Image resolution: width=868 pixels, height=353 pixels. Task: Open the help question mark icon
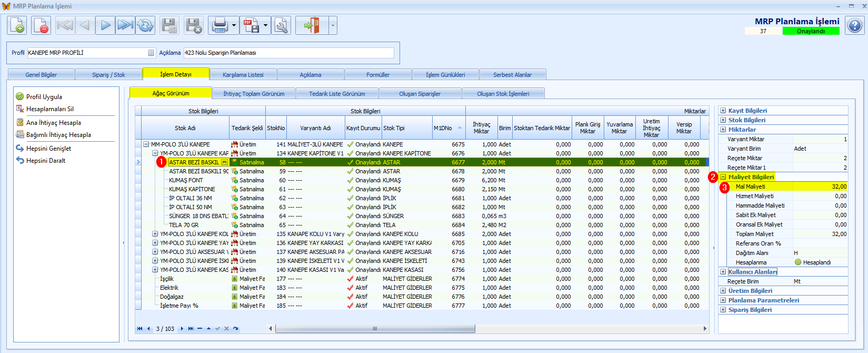(x=855, y=25)
